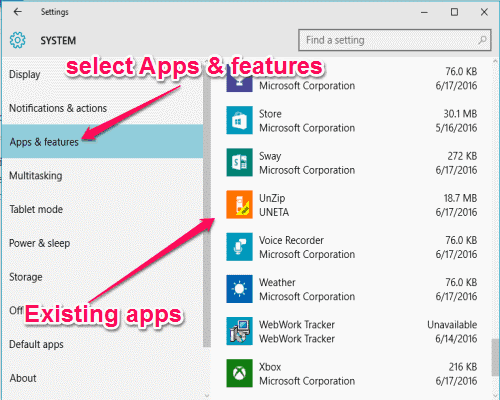Select Apps & features in sidebar

click(x=102, y=141)
